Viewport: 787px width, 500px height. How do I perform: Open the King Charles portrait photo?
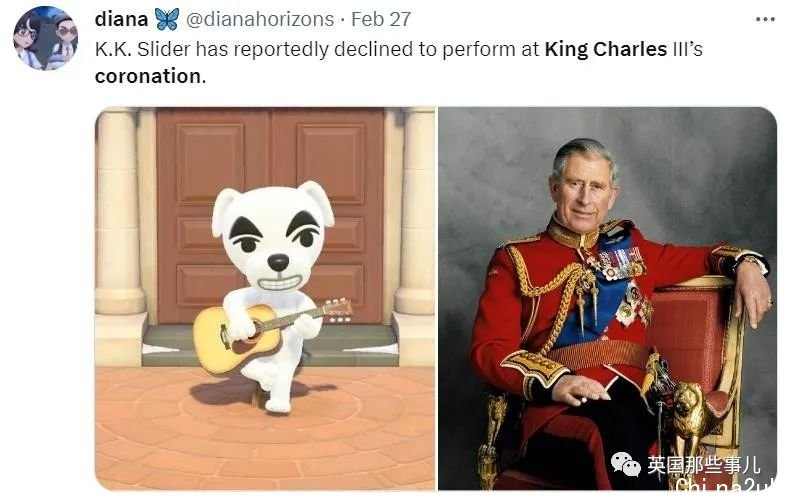[607, 298]
